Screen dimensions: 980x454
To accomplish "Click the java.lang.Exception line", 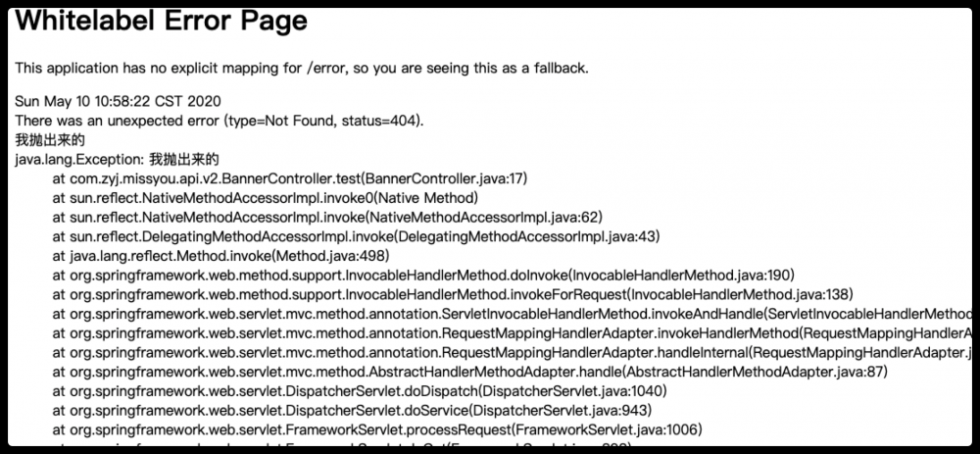I will 117,159.
